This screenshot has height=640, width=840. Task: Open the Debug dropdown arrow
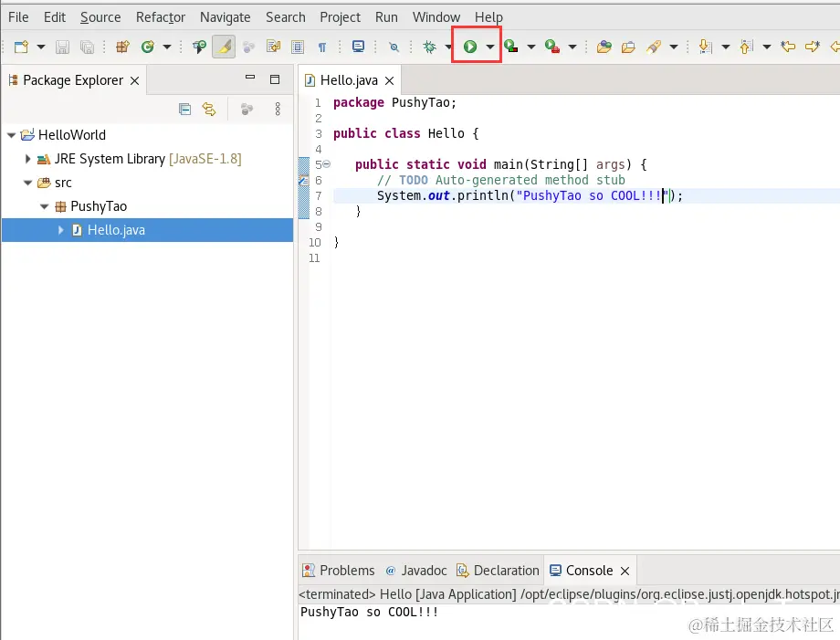click(x=448, y=47)
